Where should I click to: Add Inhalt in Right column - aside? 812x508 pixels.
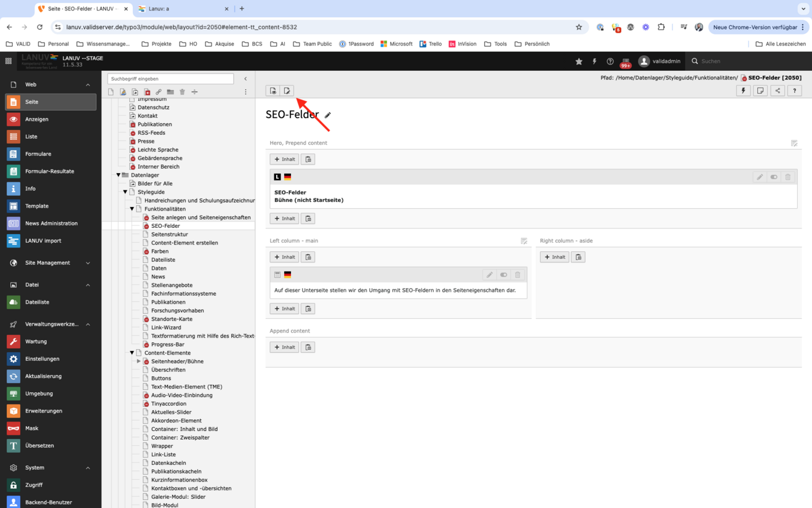(x=555, y=257)
